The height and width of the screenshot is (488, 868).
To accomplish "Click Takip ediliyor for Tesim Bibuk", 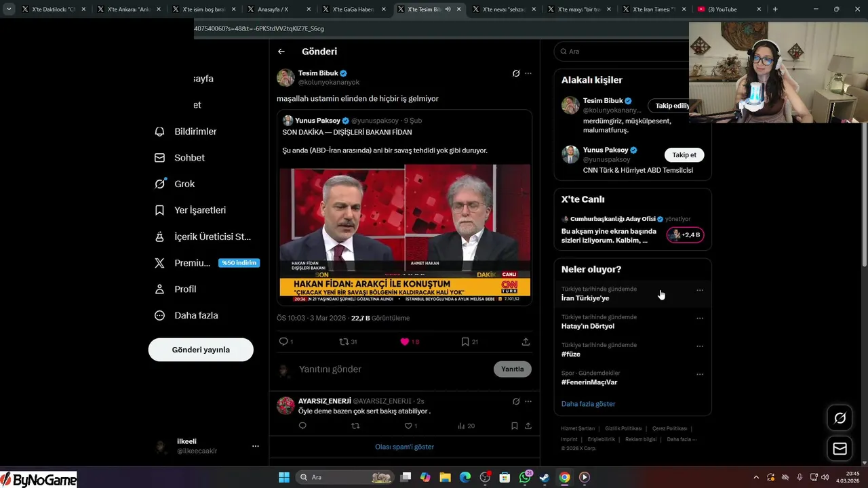I will click(x=669, y=106).
